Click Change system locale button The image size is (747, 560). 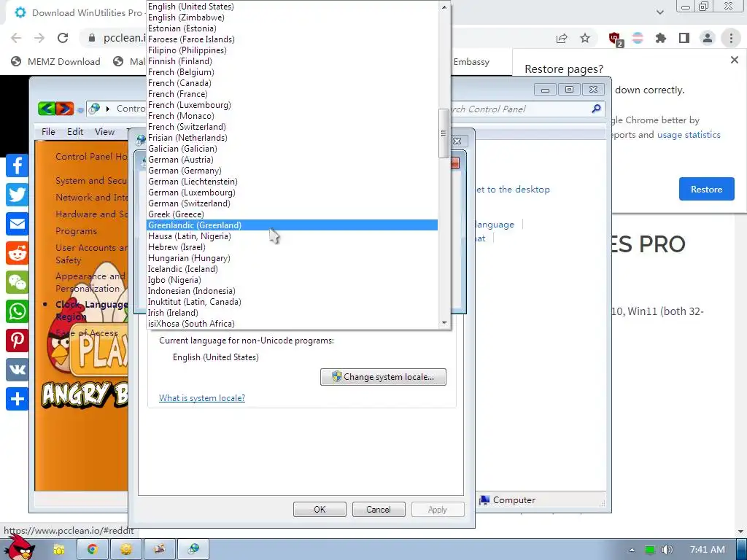pos(383,377)
